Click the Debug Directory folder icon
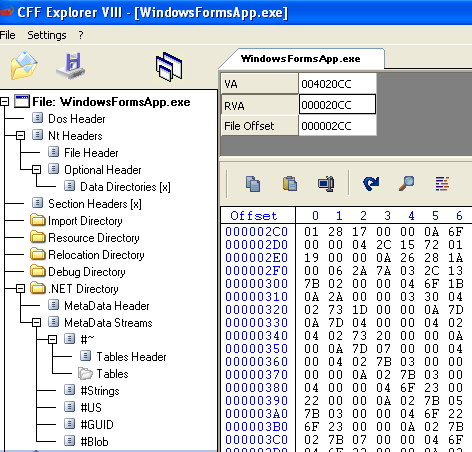Image resolution: width=472 pixels, height=452 pixels. coord(38,271)
